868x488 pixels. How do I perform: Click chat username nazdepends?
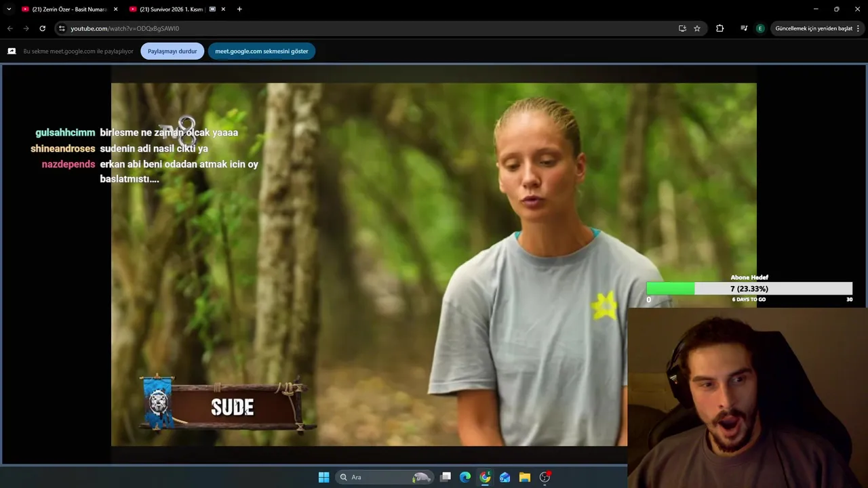pos(68,164)
